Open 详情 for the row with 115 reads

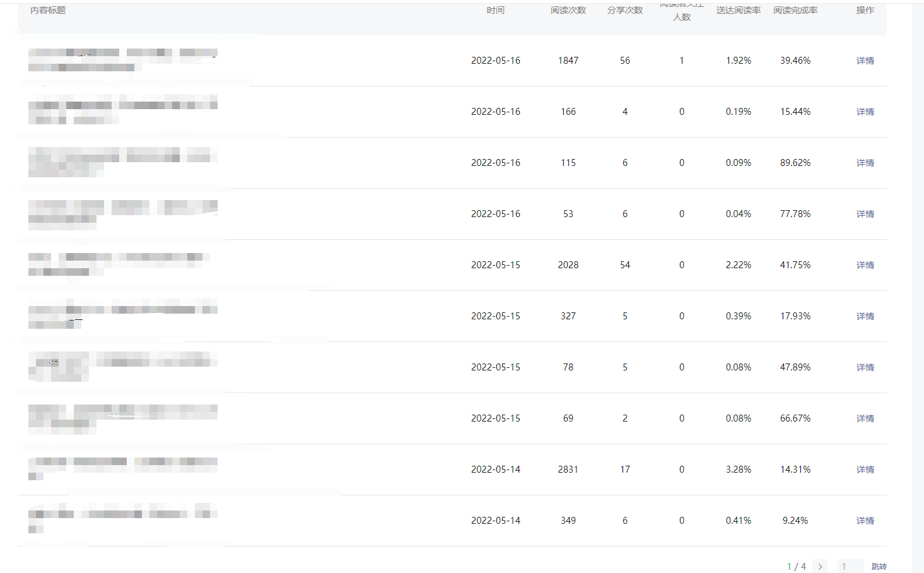865,163
